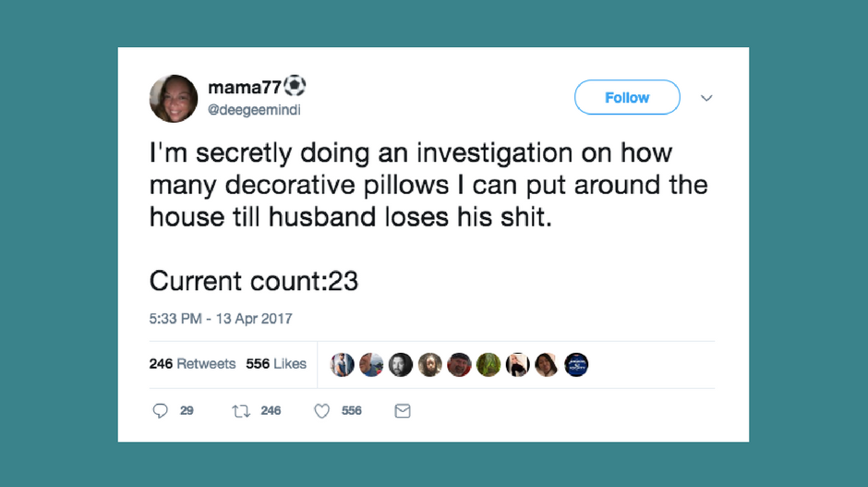Open the @deegeemindi handle link
The image size is (868, 487).
pyautogui.click(x=254, y=110)
